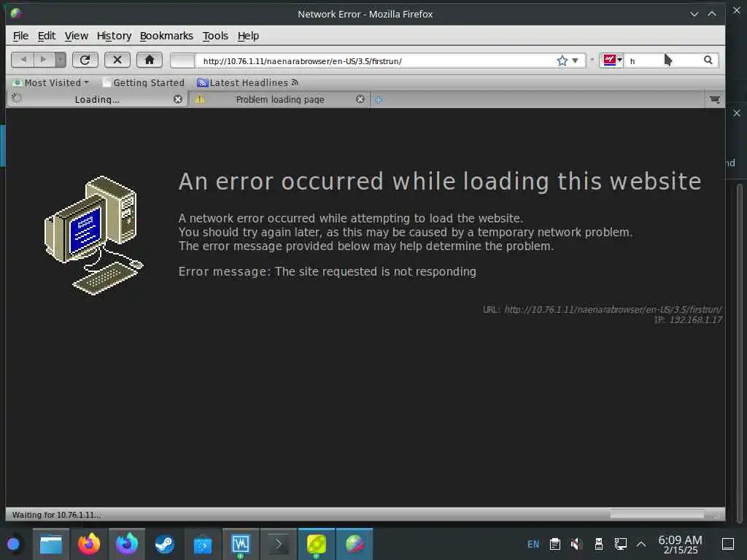Open the Discover software store taskbar icon

pyautogui.click(x=203, y=544)
